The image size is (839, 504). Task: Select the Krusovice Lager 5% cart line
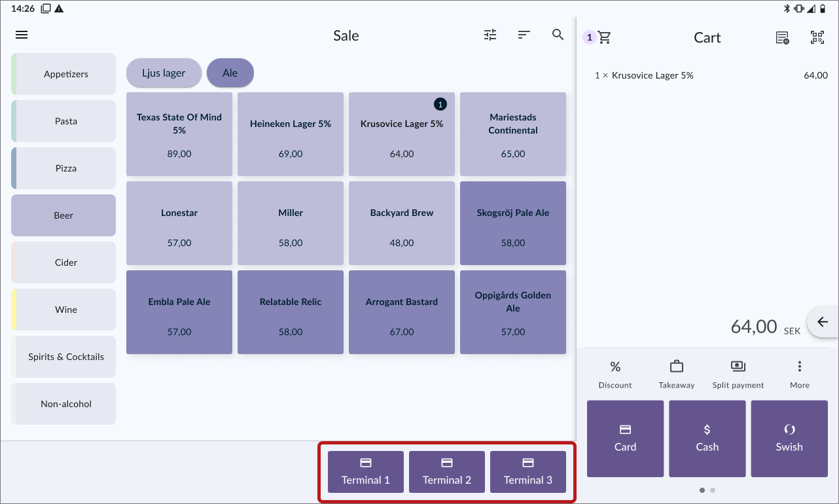coord(711,75)
